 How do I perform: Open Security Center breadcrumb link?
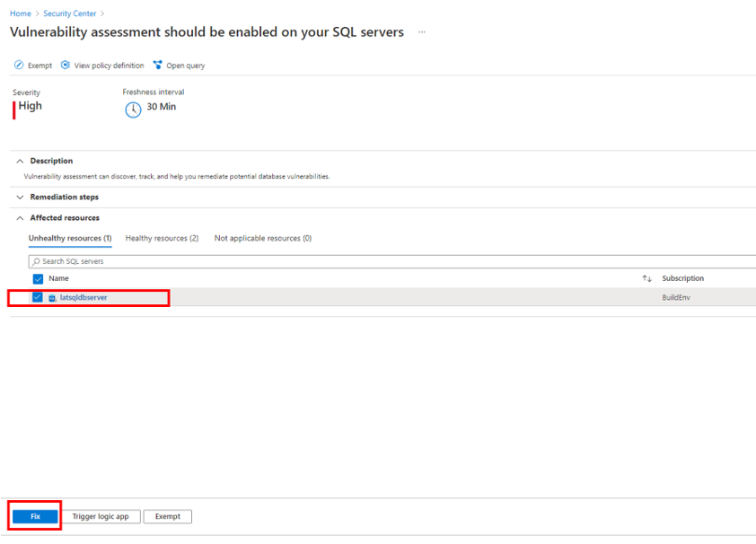(70, 13)
